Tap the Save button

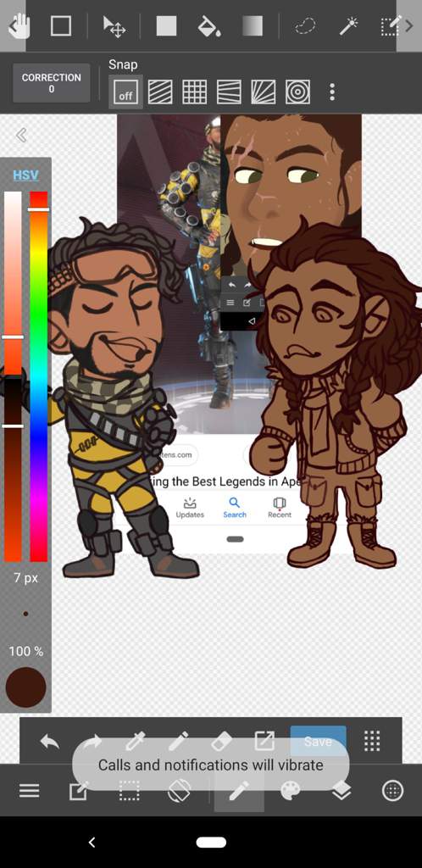pos(318,741)
